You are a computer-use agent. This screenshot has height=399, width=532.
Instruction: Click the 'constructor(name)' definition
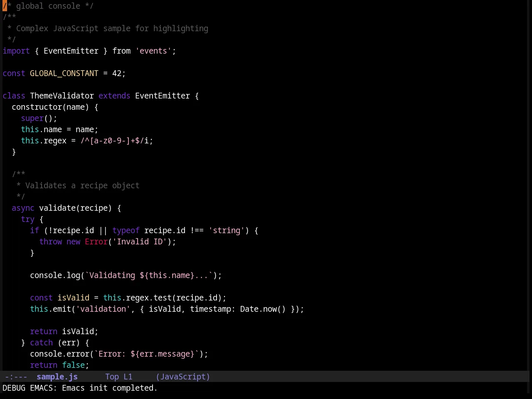[50, 107]
